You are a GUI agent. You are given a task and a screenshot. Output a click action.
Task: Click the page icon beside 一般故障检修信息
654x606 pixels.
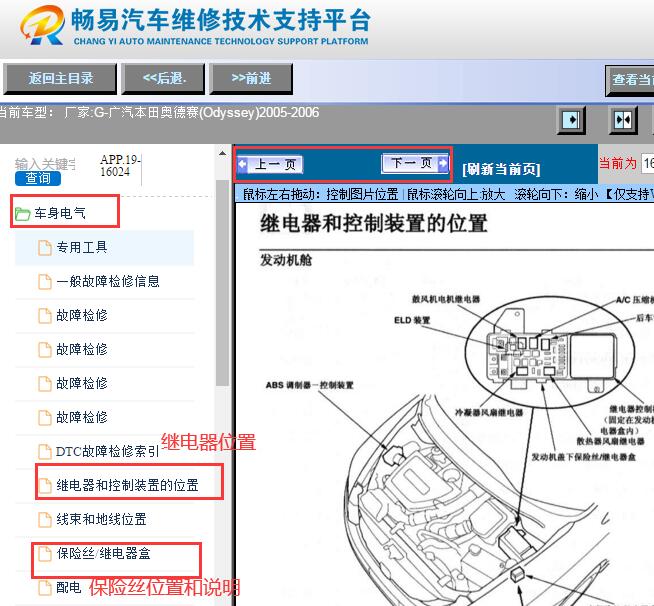(x=45, y=282)
